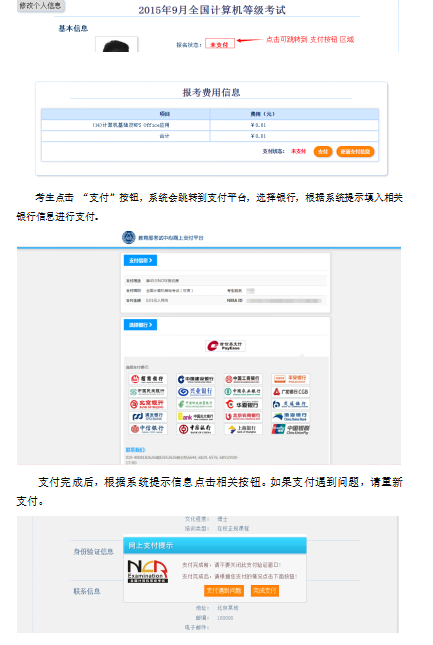The image size is (433, 645).
Task: Select the 中国光大银行 bank logo
Action: (x=196, y=417)
